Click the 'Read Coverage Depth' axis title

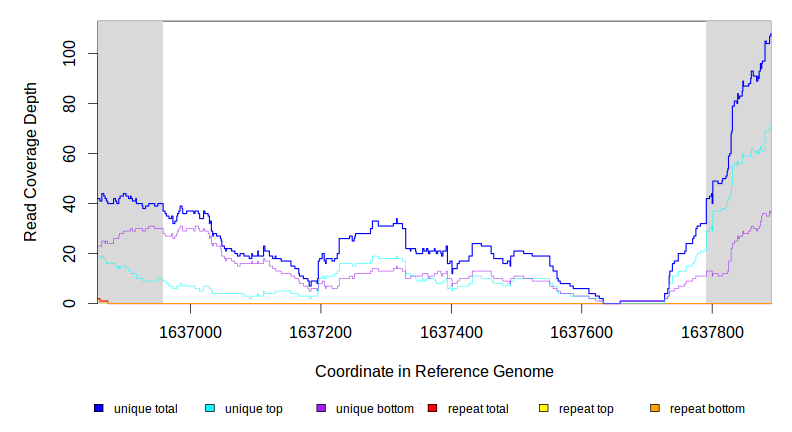tap(31, 162)
